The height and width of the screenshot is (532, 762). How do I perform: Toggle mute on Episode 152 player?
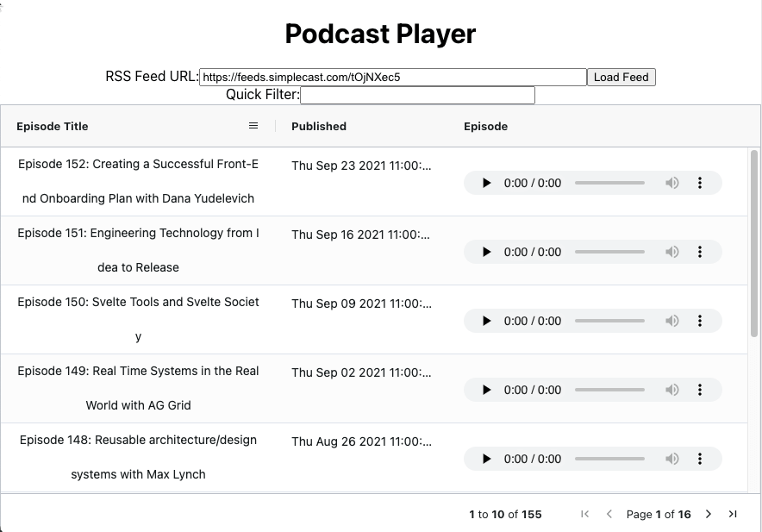(x=672, y=183)
